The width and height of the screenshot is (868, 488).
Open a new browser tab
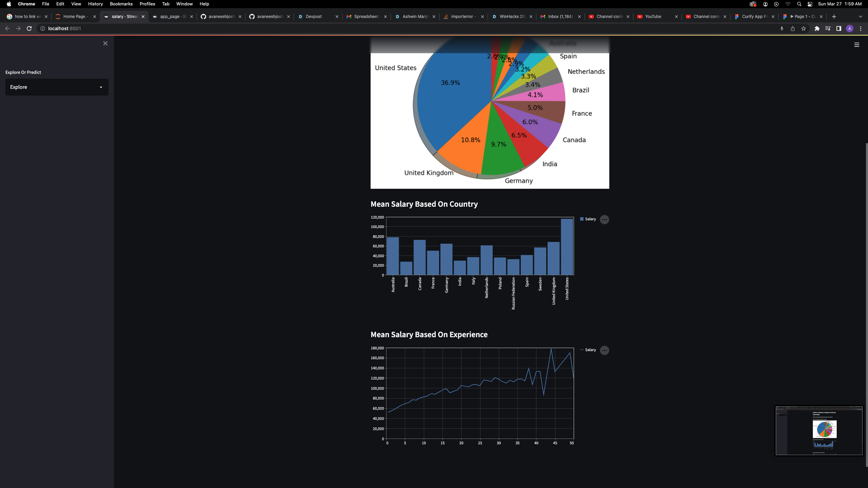(x=834, y=17)
